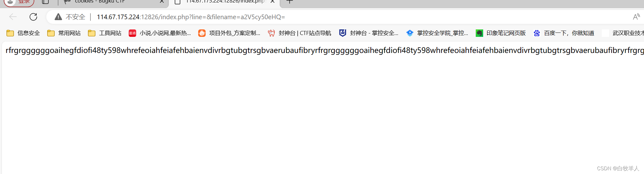Open 封神台 CTF站点导航 bookmark
The height and width of the screenshot is (174, 644).
(x=299, y=33)
